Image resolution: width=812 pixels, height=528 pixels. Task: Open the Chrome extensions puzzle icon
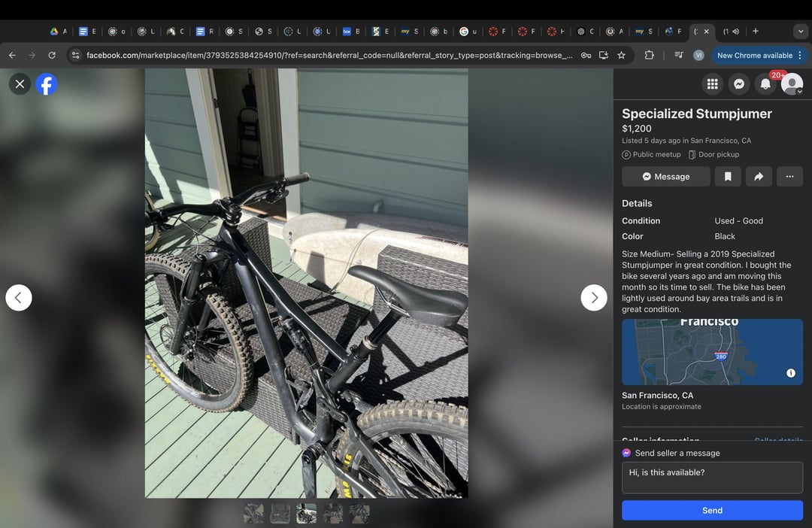(x=650, y=55)
